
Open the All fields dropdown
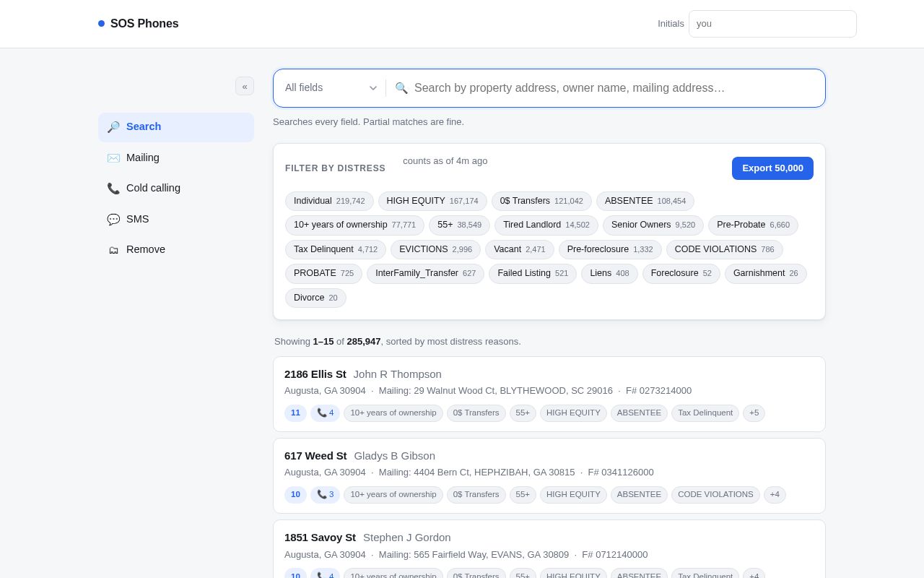click(331, 88)
